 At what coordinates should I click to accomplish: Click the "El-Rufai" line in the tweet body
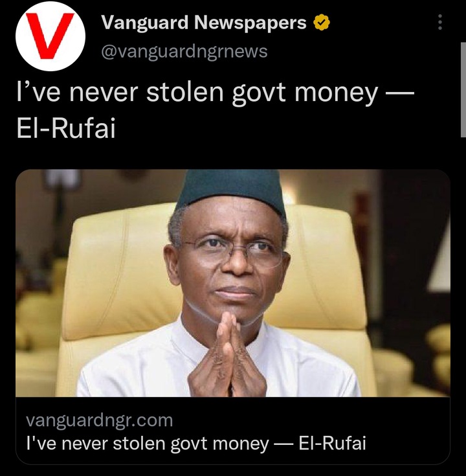(x=66, y=128)
